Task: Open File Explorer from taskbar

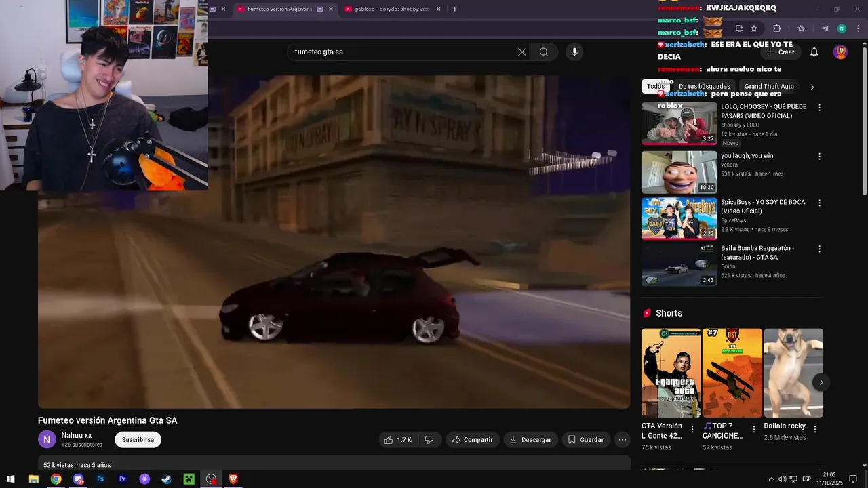Action: tap(33, 479)
